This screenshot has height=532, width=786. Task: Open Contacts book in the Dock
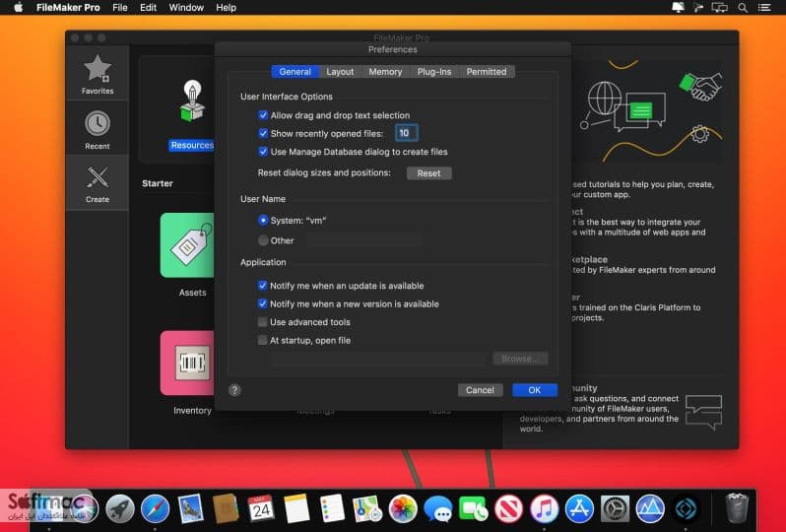point(226,508)
